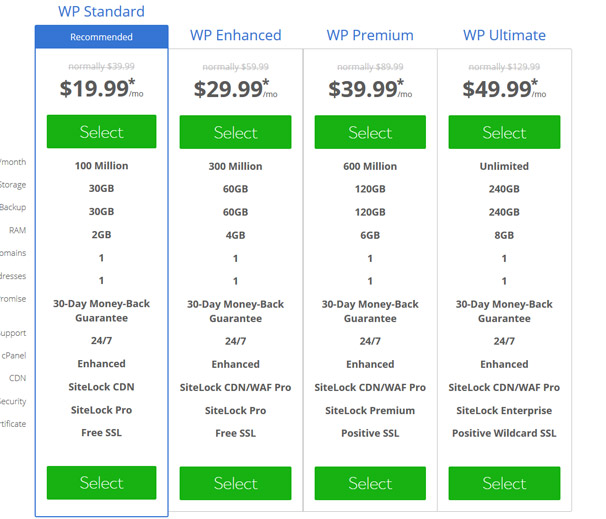606x519 pixels.
Task: Click bottom Select button under WP Enhanced
Action: pyautogui.click(x=235, y=483)
